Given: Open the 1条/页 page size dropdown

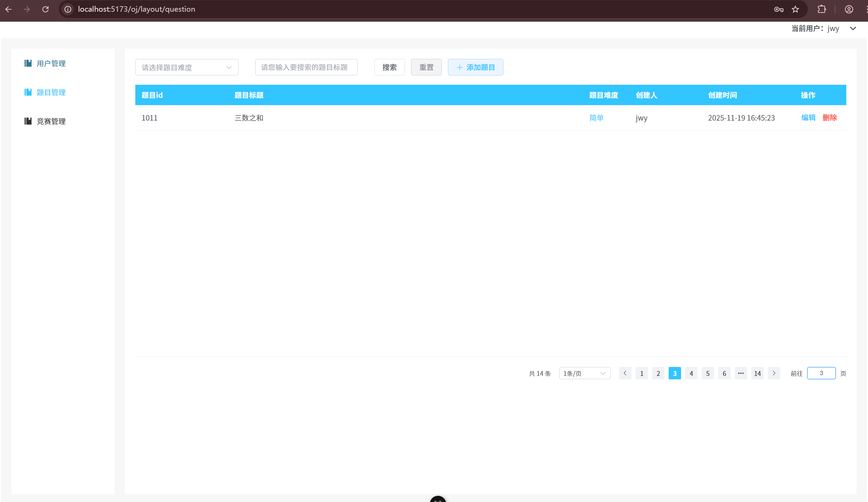Looking at the screenshot, I should tap(585, 373).
